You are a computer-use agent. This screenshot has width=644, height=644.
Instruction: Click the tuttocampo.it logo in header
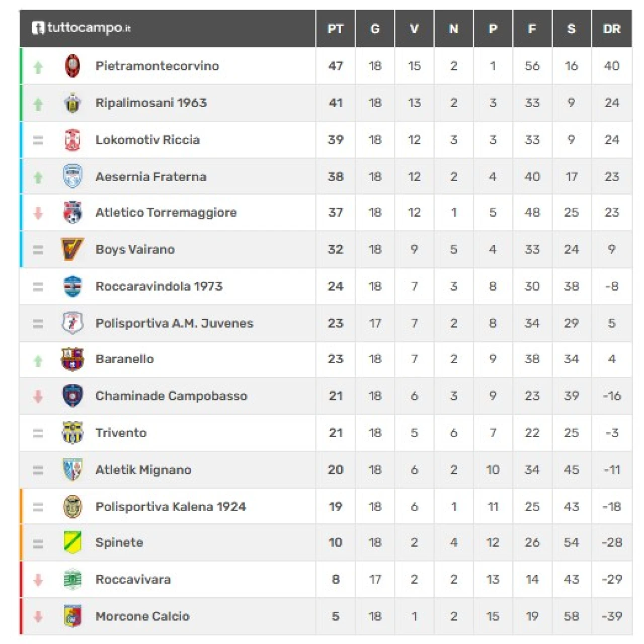[82, 28]
